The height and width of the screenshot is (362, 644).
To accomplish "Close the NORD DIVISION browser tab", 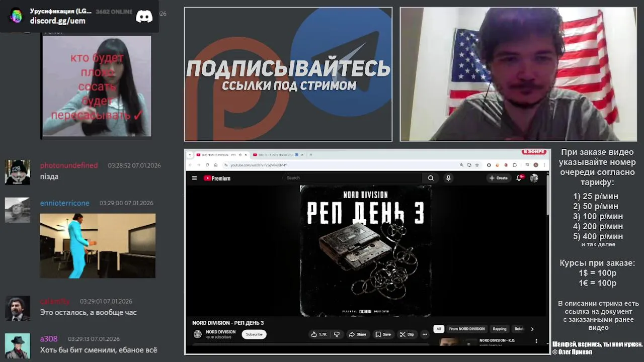I will click(246, 155).
